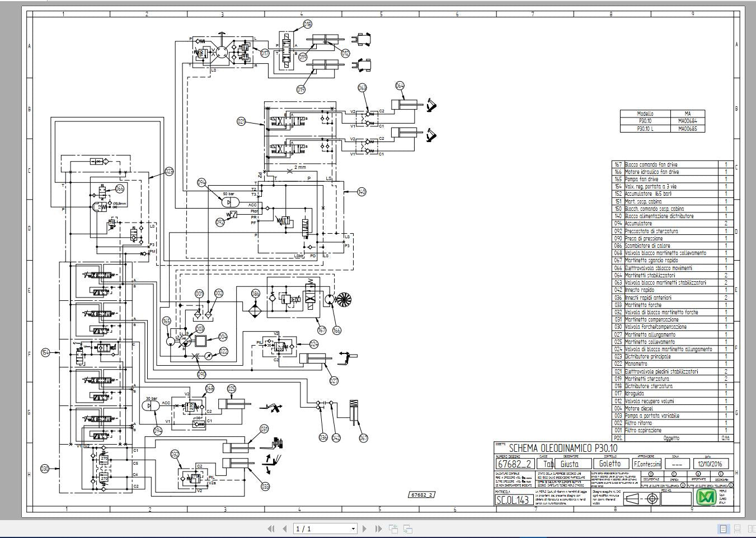Advance to the next page

(x=365, y=528)
